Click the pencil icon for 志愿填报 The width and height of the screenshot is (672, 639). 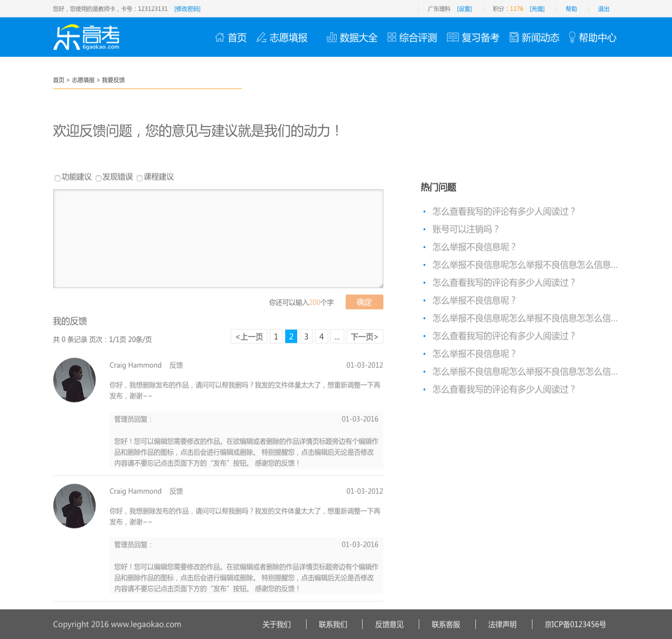pos(261,37)
